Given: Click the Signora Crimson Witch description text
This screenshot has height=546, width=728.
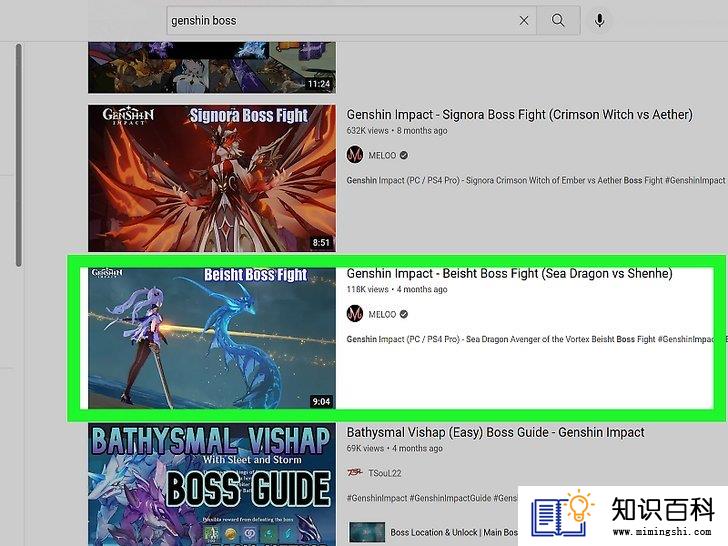Looking at the screenshot, I should 535,180.
